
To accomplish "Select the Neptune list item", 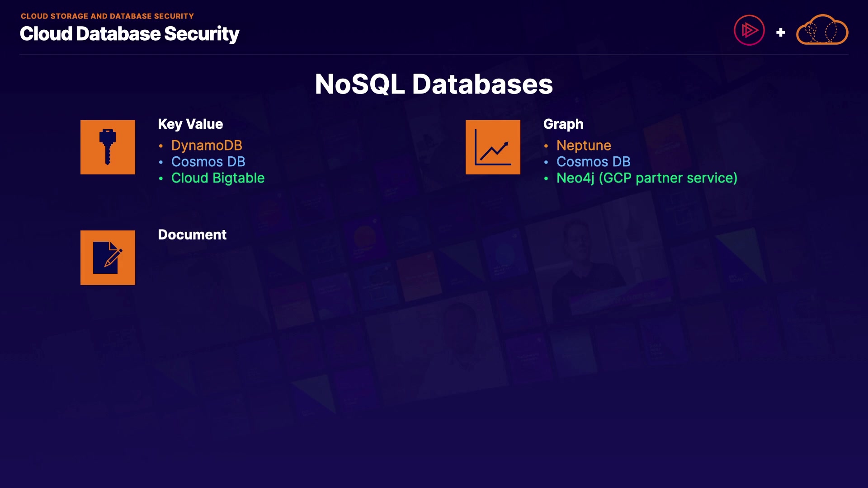I will [x=583, y=145].
